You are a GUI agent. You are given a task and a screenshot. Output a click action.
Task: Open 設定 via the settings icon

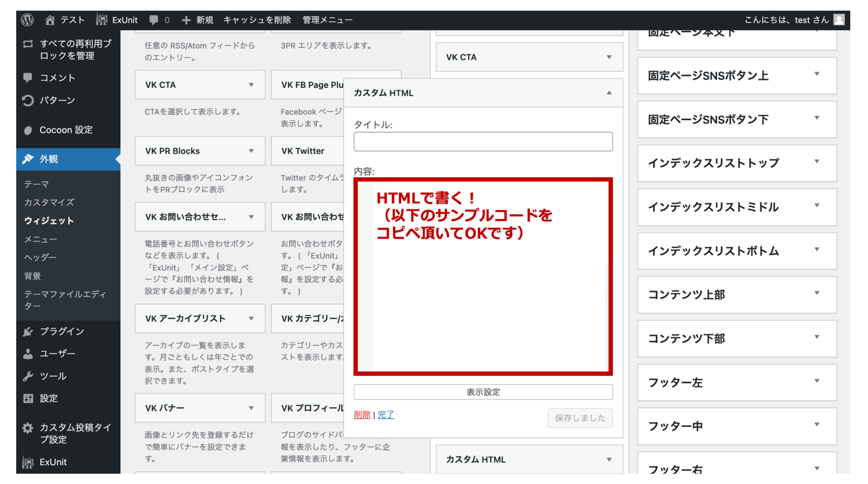[27, 398]
